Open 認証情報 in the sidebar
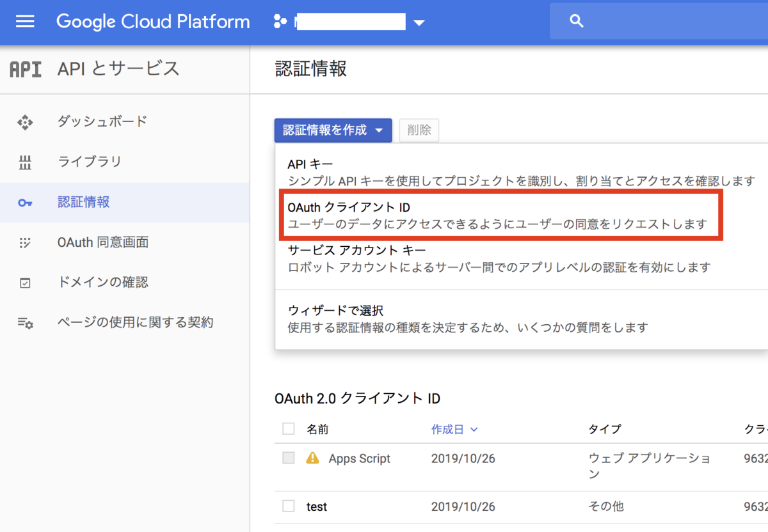The width and height of the screenshot is (768, 532). pos(84,203)
